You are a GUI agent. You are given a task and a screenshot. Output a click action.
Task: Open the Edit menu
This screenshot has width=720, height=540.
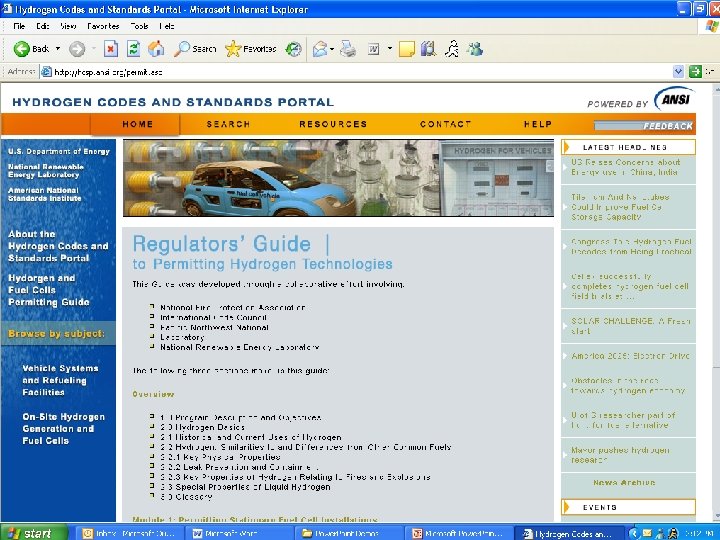tap(43, 26)
